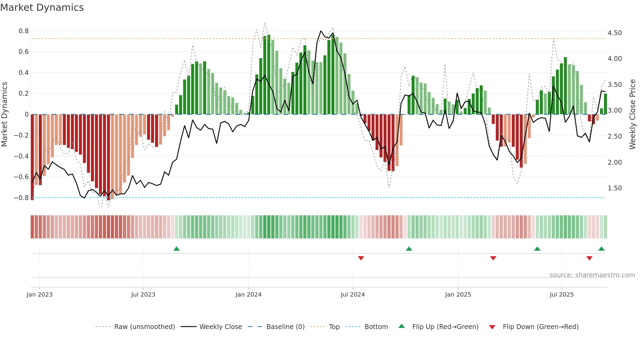Select the flip-up marker near Oct 2024
This screenshot has width=644, height=362.
[409, 249]
